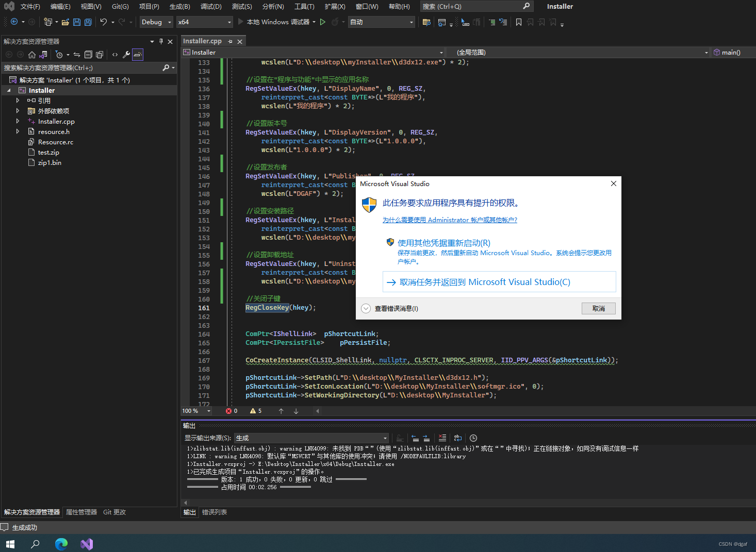
Task: Click go to next message in Output
Action: (426, 438)
